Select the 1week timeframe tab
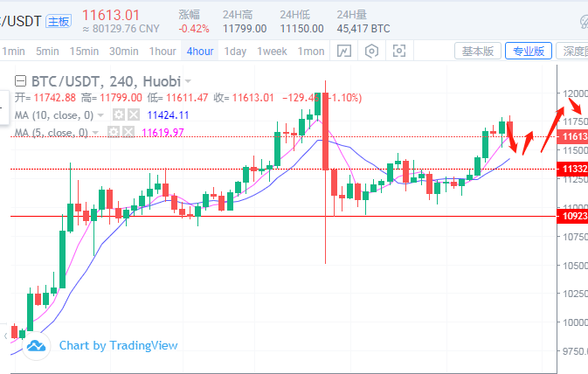This screenshot has height=374, width=588. coord(272,52)
